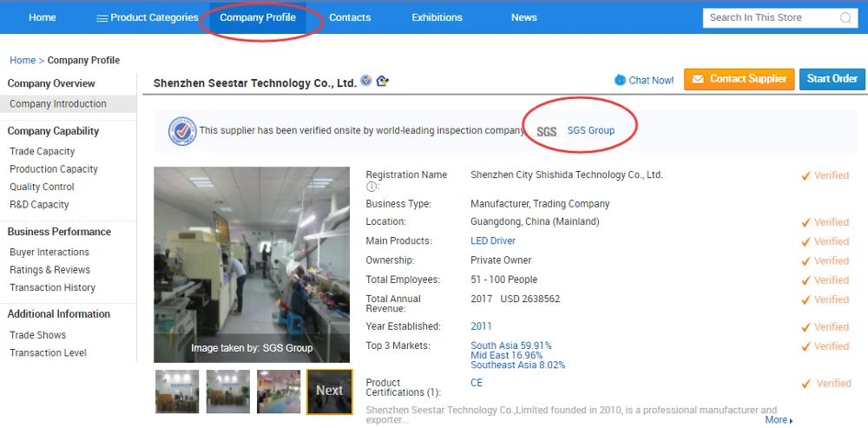Click the Next thumbnail button
The image size is (868, 428).
(329, 392)
